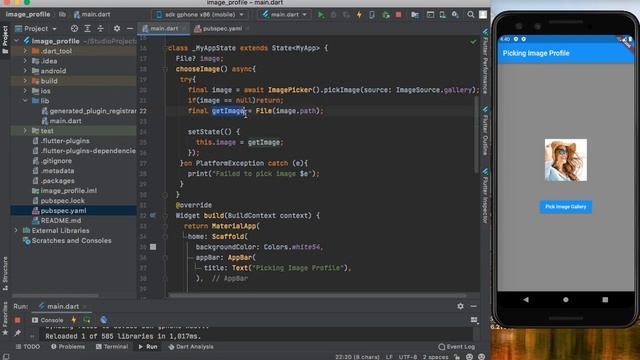This screenshot has width=640, height=360.
Task: Click the Hot Reload lightning in Run console
Action: click(74, 320)
